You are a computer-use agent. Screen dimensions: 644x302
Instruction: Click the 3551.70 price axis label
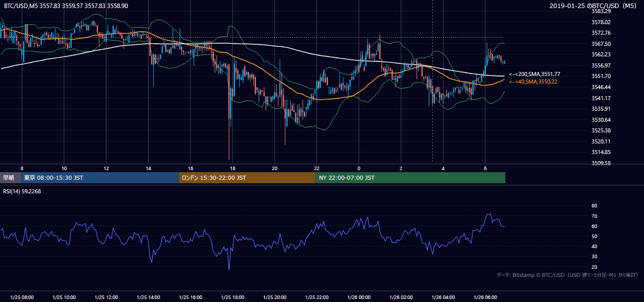point(602,76)
